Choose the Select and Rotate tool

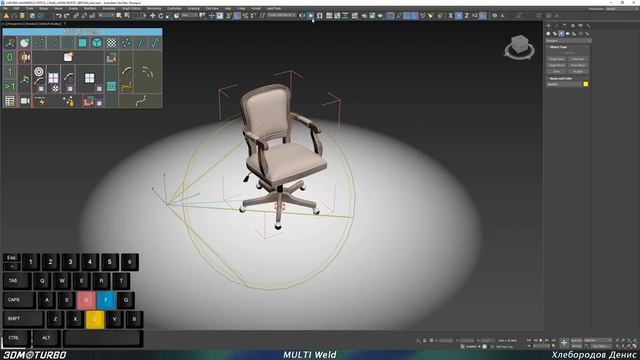160,16
